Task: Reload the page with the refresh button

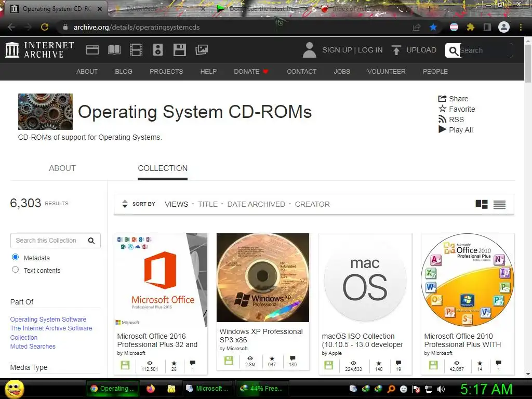Action: [x=45, y=27]
